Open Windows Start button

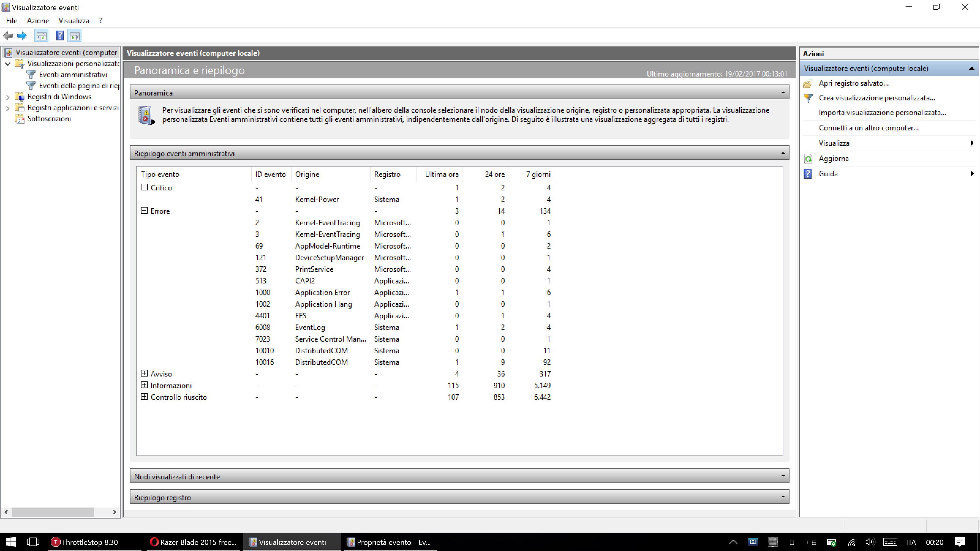click(11, 542)
